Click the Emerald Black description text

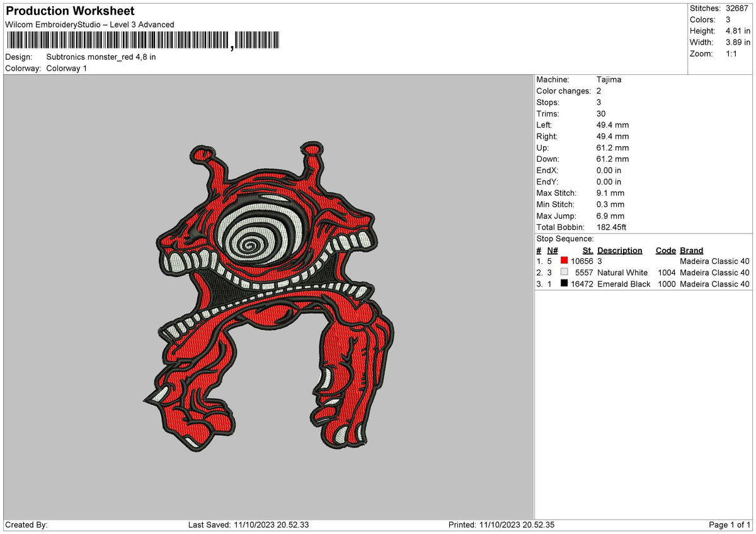pyautogui.click(x=624, y=284)
